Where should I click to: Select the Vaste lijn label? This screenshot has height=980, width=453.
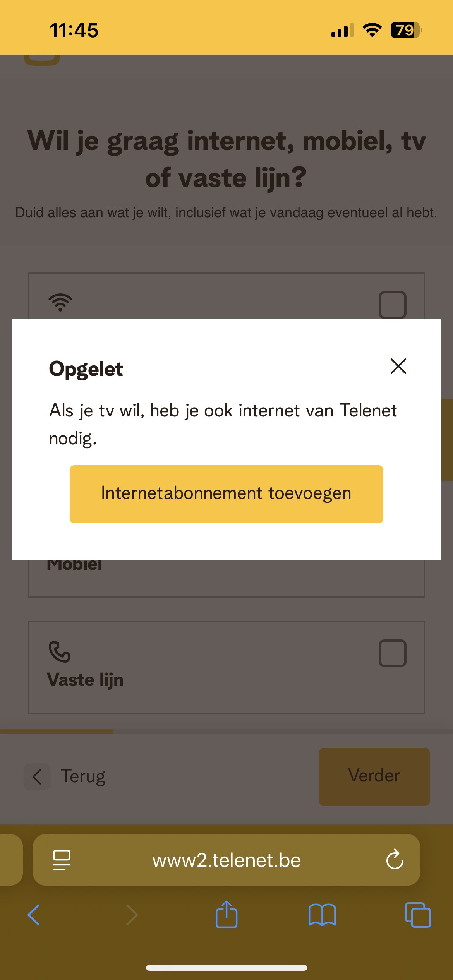pyautogui.click(x=85, y=680)
